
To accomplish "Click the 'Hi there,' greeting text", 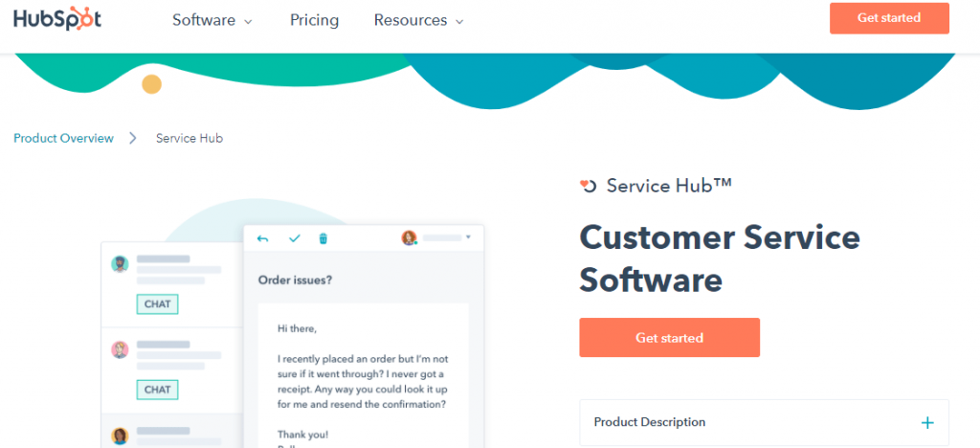I will click(x=298, y=328).
